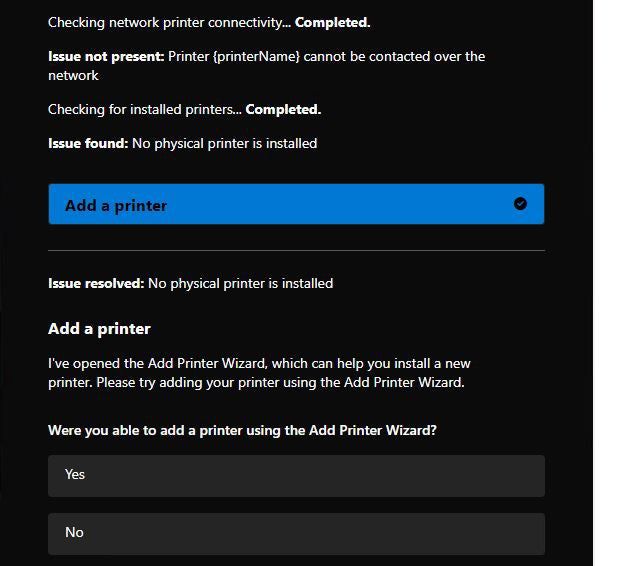This screenshot has width=620, height=566.
Task: Click the Checking network printer connectivity text
Action: [169, 23]
